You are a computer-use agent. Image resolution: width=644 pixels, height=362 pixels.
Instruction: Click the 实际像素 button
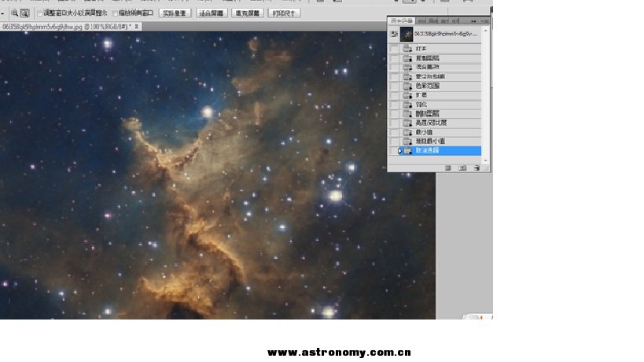pos(175,13)
